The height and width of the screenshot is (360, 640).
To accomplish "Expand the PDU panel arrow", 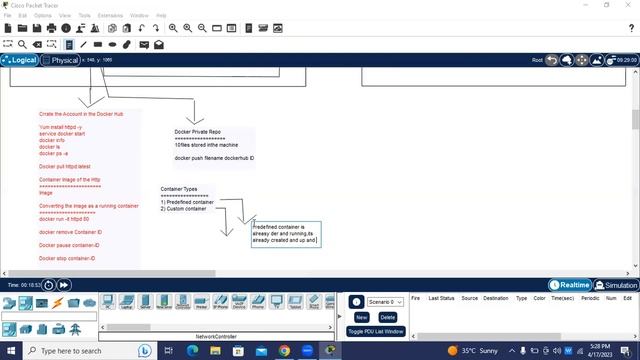I will point(339,316).
